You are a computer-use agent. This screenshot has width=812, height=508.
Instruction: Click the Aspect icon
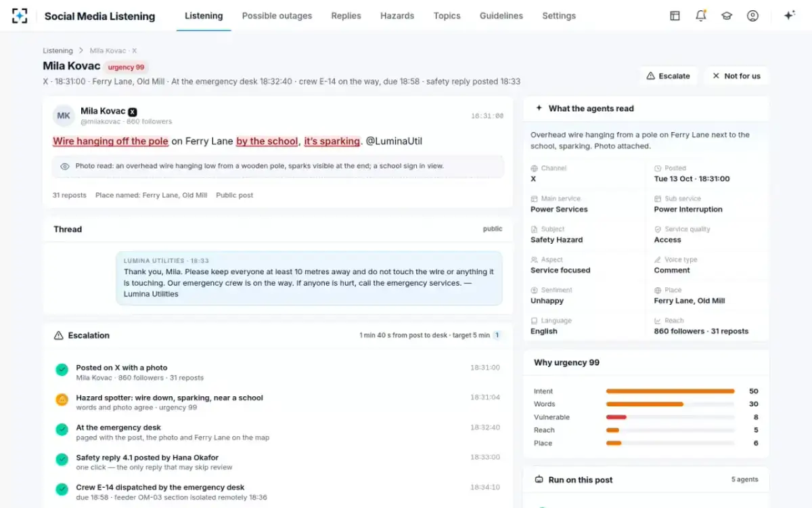tap(534, 259)
